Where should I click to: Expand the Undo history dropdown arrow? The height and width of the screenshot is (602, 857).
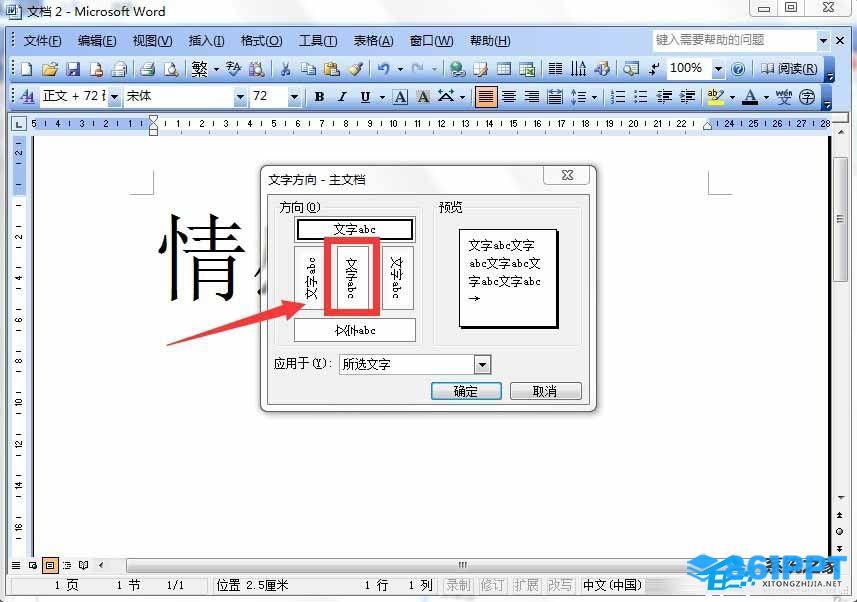(x=400, y=69)
